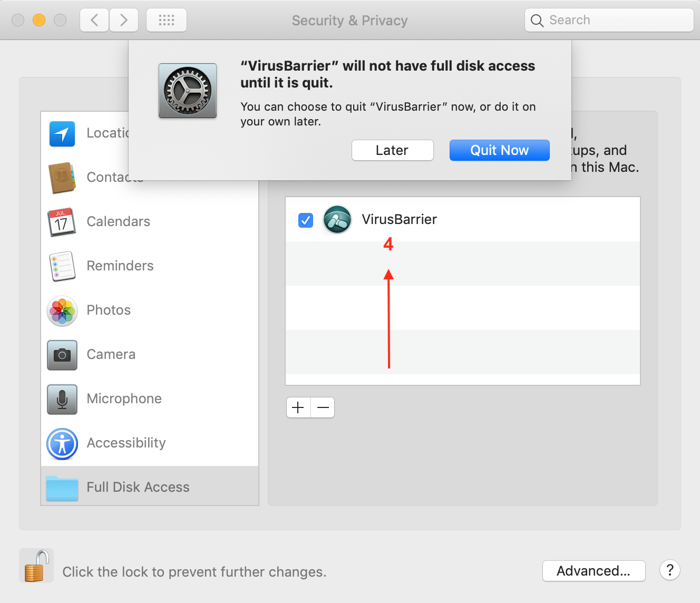
Task: Click Quit Now in the dialog
Action: 499,150
